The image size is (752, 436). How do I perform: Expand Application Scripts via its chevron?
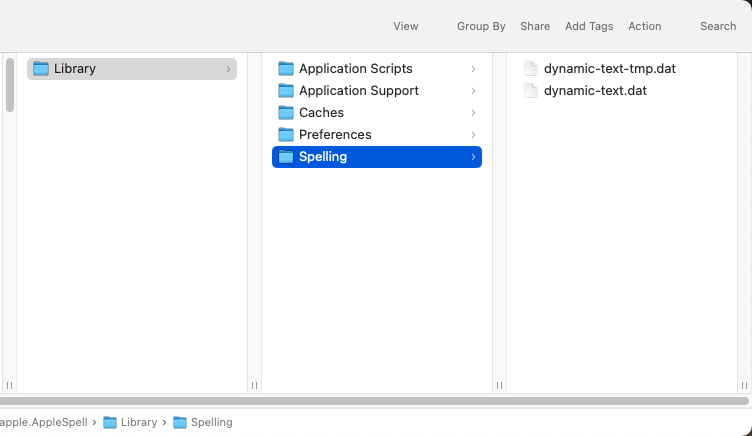(473, 69)
